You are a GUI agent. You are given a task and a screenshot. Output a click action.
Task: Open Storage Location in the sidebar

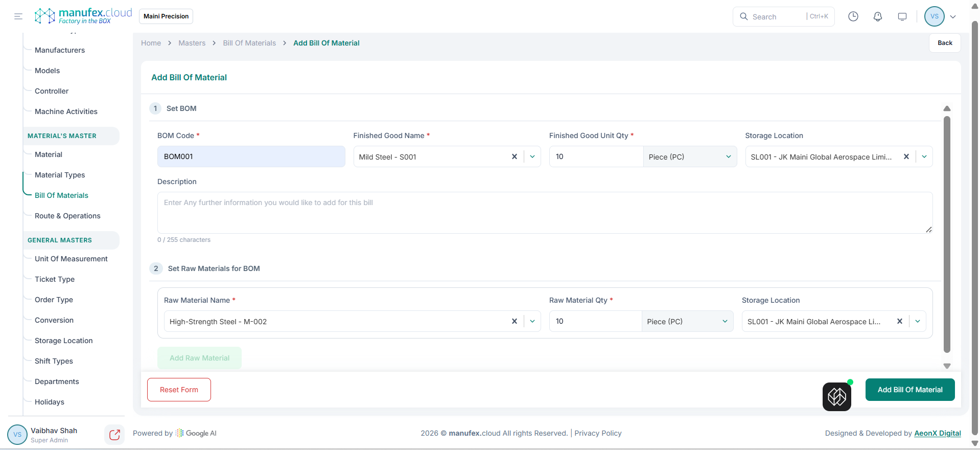[64, 341]
